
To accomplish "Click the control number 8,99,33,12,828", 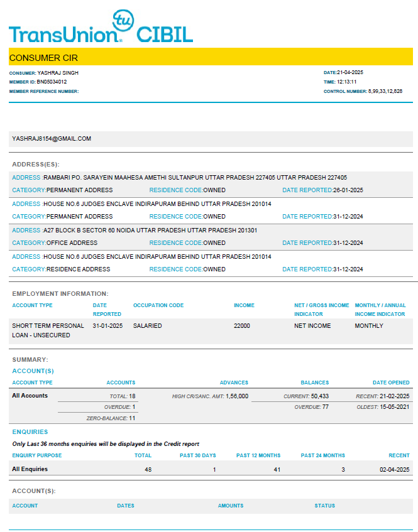I will [385, 91].
